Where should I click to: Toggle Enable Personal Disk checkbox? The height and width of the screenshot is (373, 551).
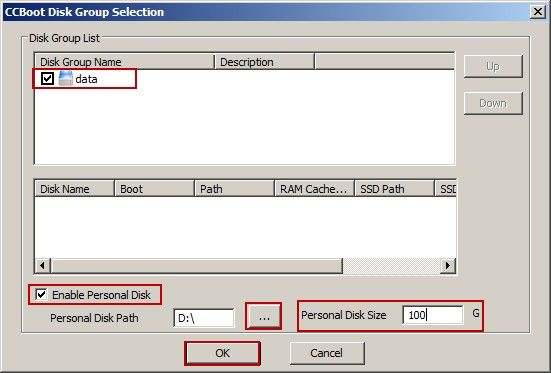tap(41, 294)
